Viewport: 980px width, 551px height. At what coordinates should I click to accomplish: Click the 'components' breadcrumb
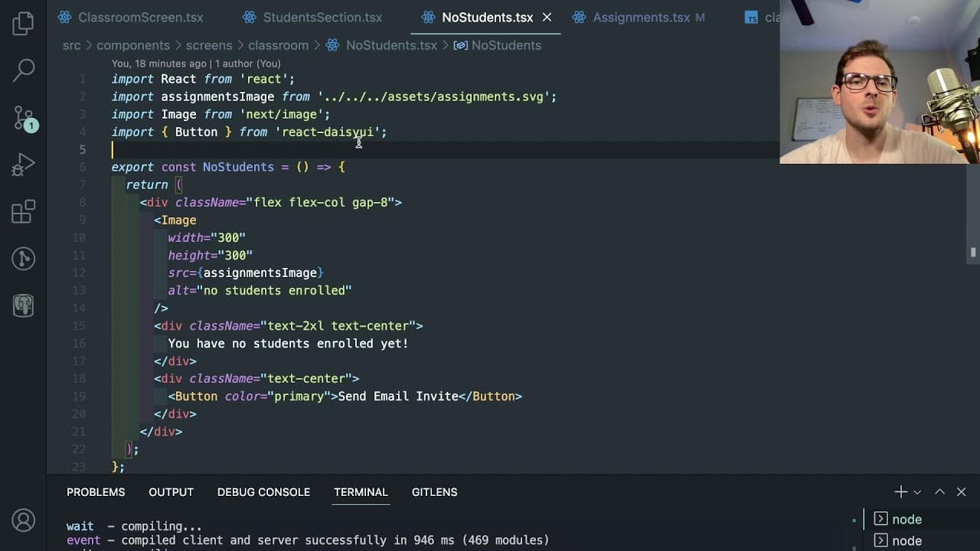(x=133, y=45)
